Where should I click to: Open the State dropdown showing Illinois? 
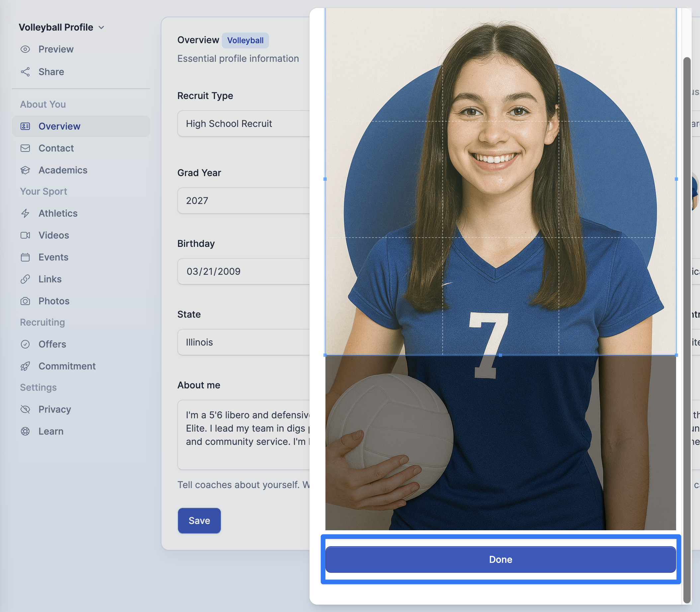click(243, 342)
